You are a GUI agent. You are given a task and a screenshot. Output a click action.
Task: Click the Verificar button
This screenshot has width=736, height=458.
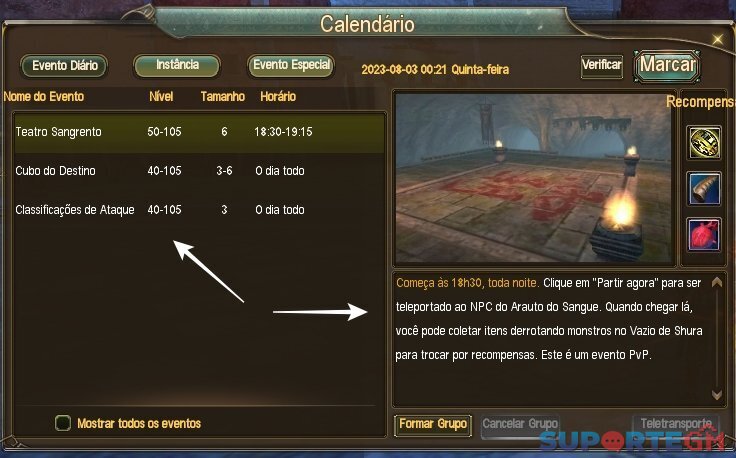[602, 65]
